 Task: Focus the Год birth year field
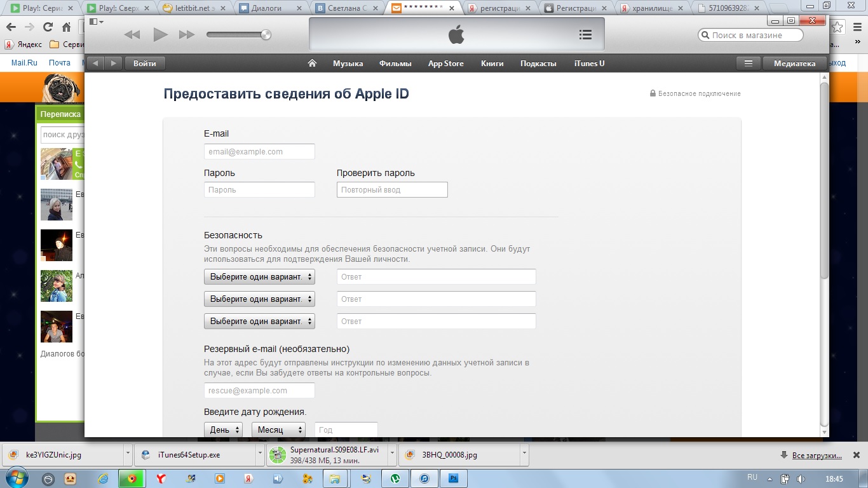[346, 430]
